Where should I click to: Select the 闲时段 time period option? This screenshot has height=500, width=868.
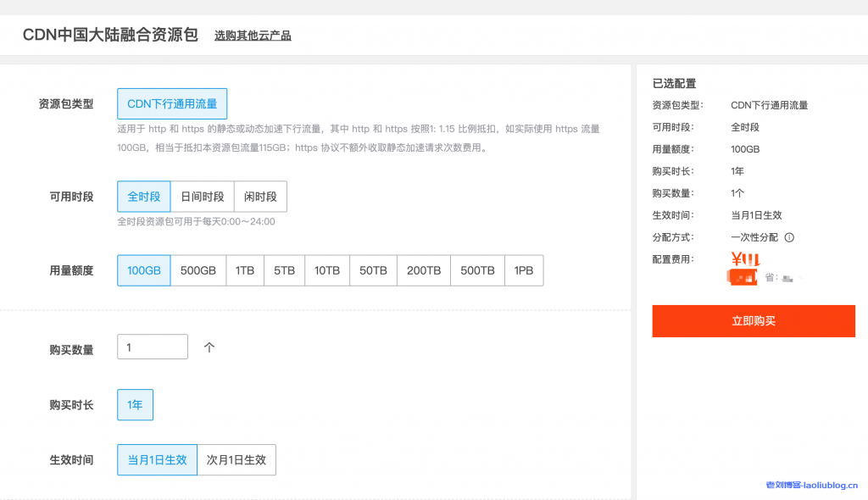260,196
